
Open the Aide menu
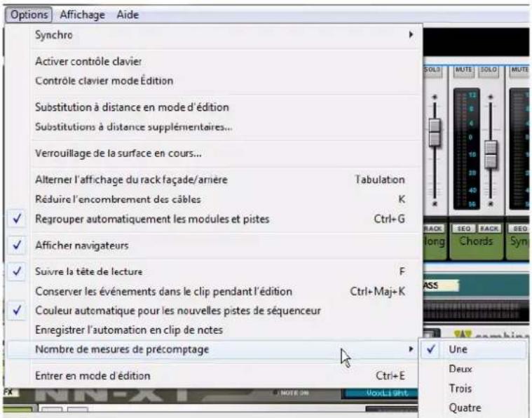128,15
